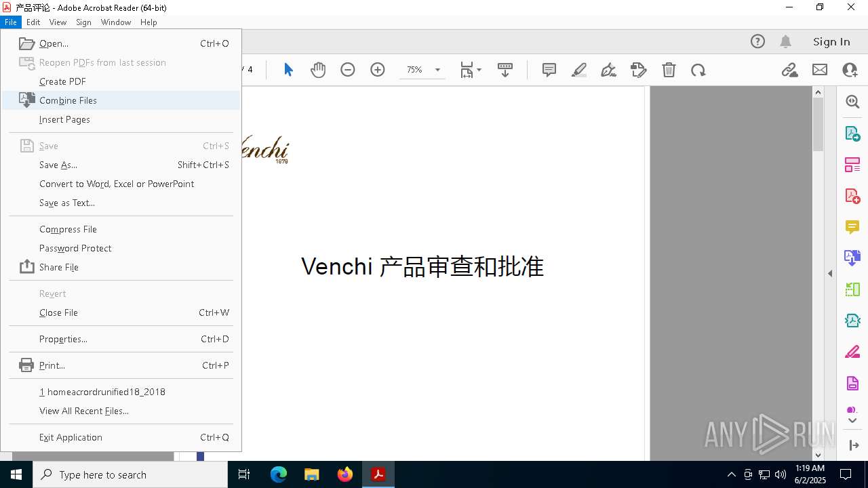This screenshot has height=488, width=868.
Task: Open the Edit menu
Action: (x=33, y=22)
